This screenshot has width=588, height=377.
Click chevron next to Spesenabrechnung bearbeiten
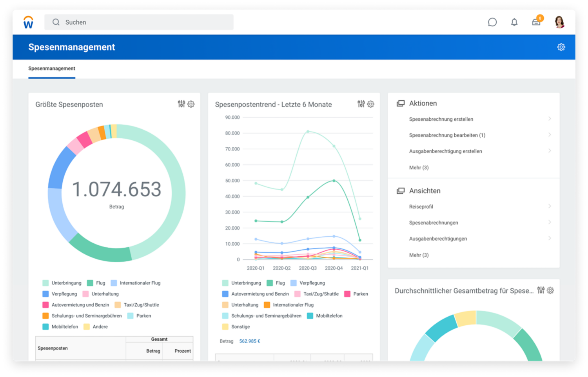click(x=550, y=135)
